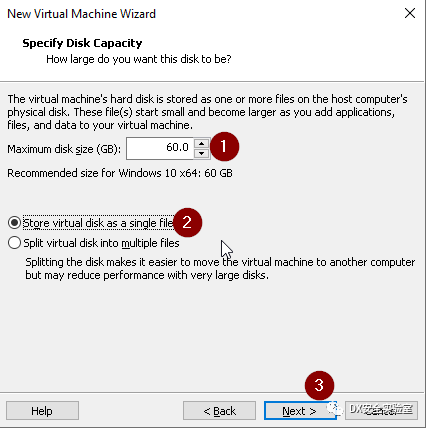Click the WeChat watermark logo icon
Viewport: 426px width, 428px height.
pos(334,409)
